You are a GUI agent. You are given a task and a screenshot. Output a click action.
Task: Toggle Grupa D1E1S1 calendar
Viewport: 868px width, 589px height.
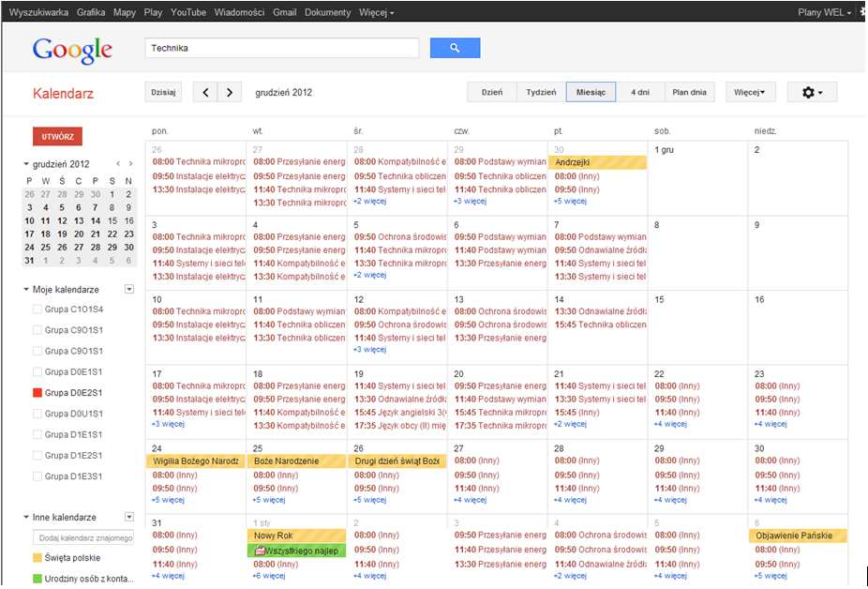pos(37,434)
